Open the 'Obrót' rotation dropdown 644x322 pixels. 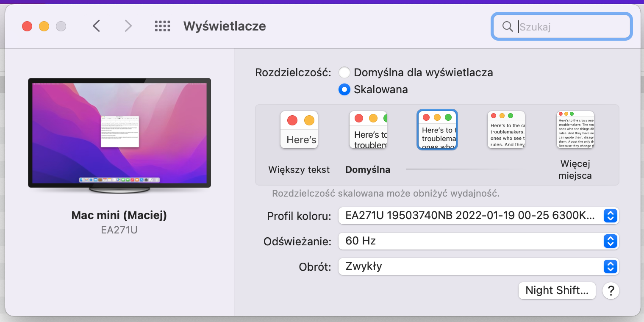(x=478, y=266)
